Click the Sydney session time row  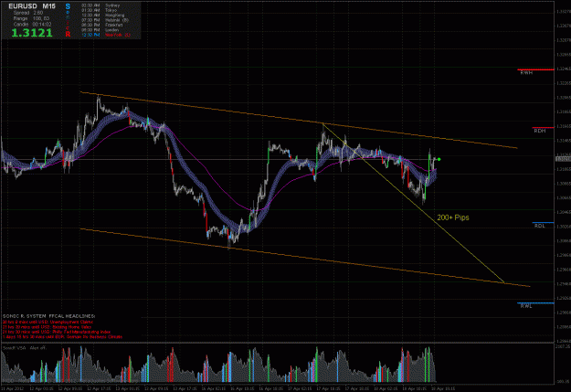[100, 5]
